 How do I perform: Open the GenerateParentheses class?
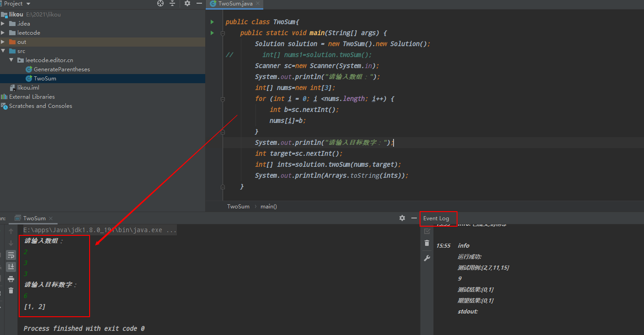[x=62, y=69]
